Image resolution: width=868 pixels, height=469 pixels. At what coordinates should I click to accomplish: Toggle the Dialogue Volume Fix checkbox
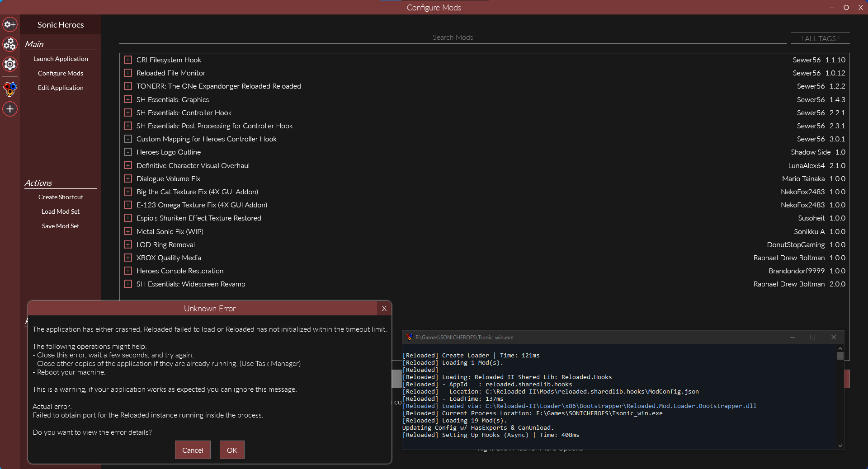[128, 178]
